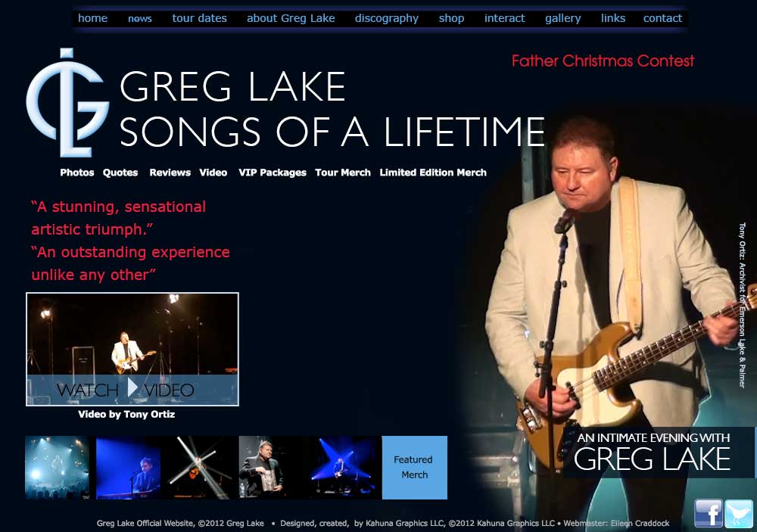Open the shop menu item

(451, 18)
